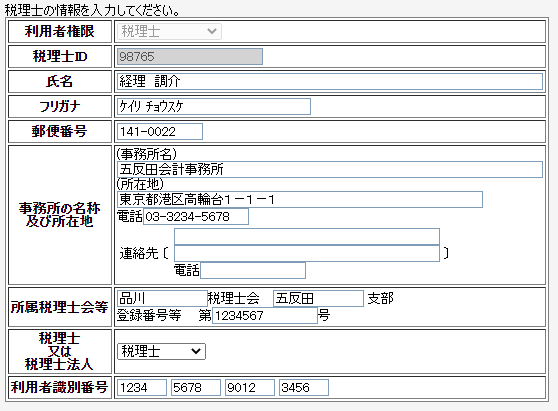Click the 税理士の情報を入力してください heading
The height and width of the screenshot is (411, 558).
93,10
